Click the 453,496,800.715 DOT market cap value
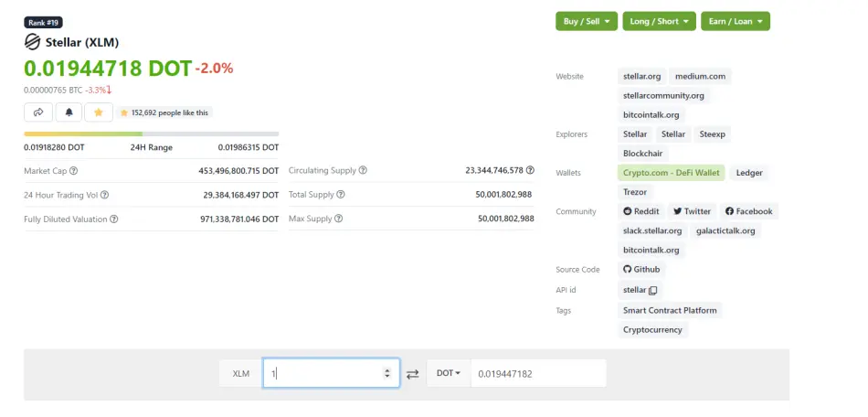Screen dimensions: 868x417 click(238, 171)
